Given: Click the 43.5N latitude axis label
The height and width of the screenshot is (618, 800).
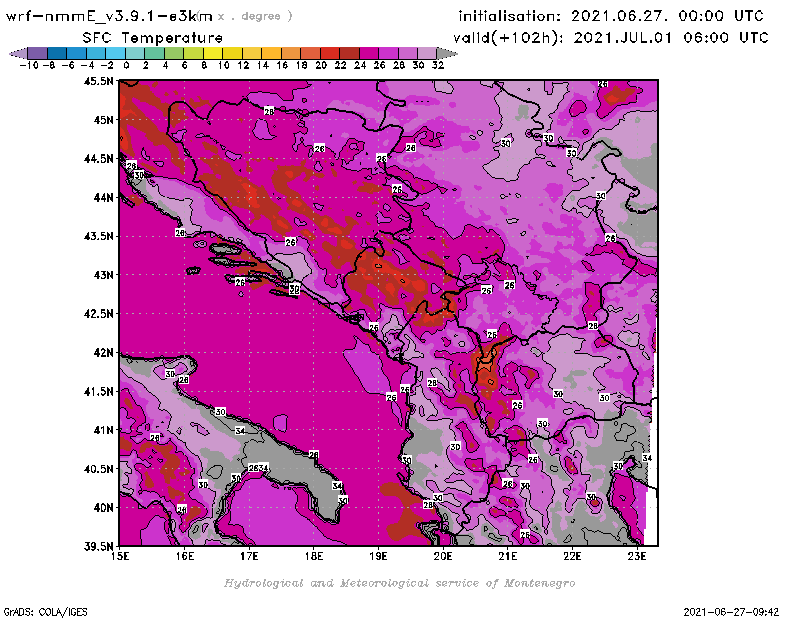Looking at the screenshot, I should pos(98,236).
